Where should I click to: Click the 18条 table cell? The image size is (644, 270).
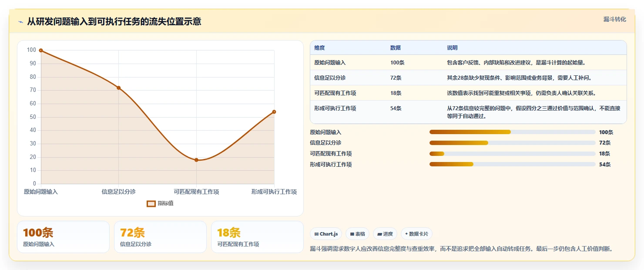click(x=396, y=93)
